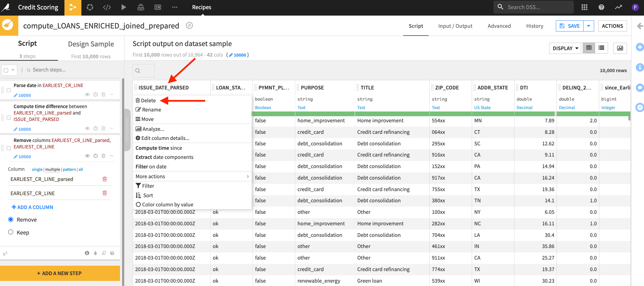Select the Remove radio option
This screenshot has height=286, width=644.
(x=11, y=220)
